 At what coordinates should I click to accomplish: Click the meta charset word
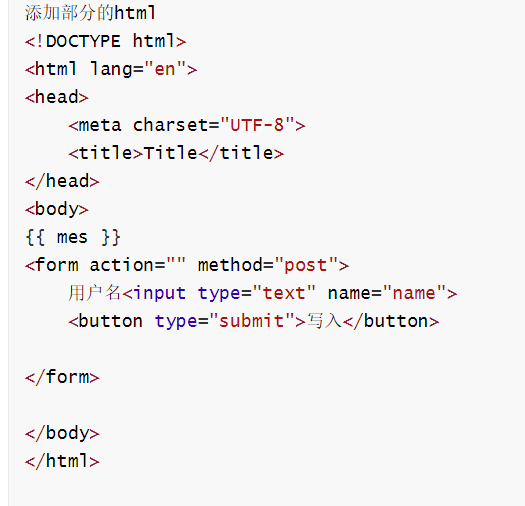pos(171,125)
